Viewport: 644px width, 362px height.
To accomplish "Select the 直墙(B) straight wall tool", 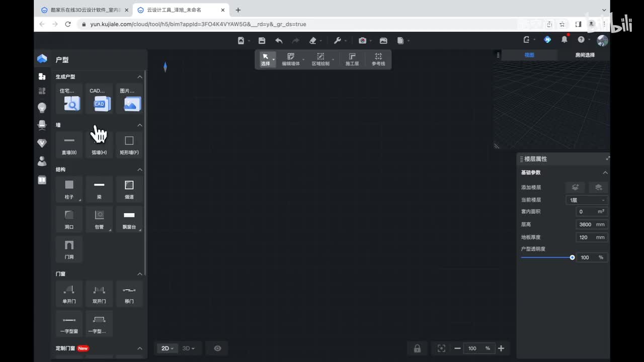I will (x=69, y=145).
